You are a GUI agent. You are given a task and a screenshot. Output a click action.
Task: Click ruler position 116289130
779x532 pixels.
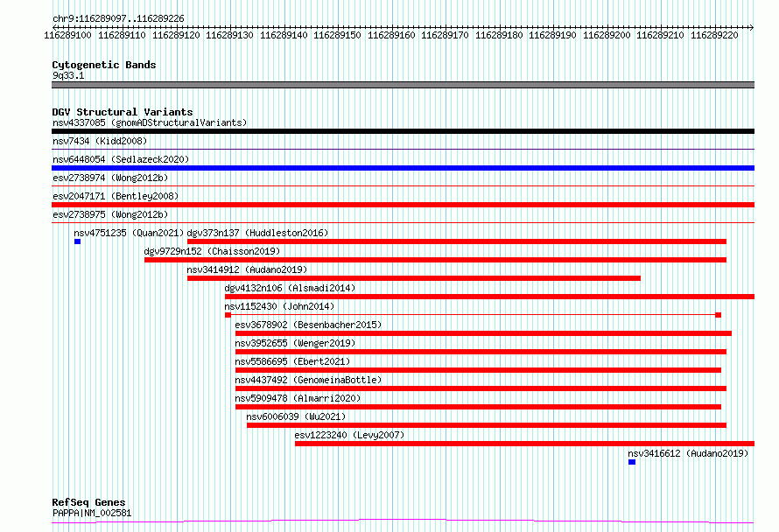coord(229,35)
